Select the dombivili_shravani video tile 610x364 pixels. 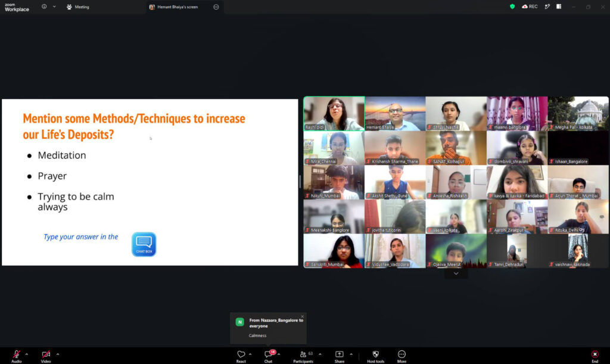[517, 148]
